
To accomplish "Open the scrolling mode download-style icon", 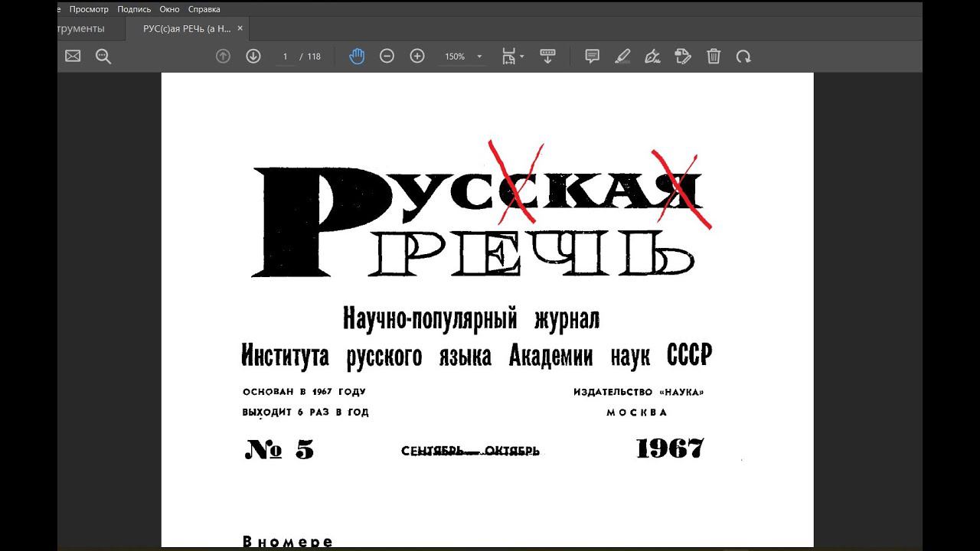I will click(x=547, y=56).
